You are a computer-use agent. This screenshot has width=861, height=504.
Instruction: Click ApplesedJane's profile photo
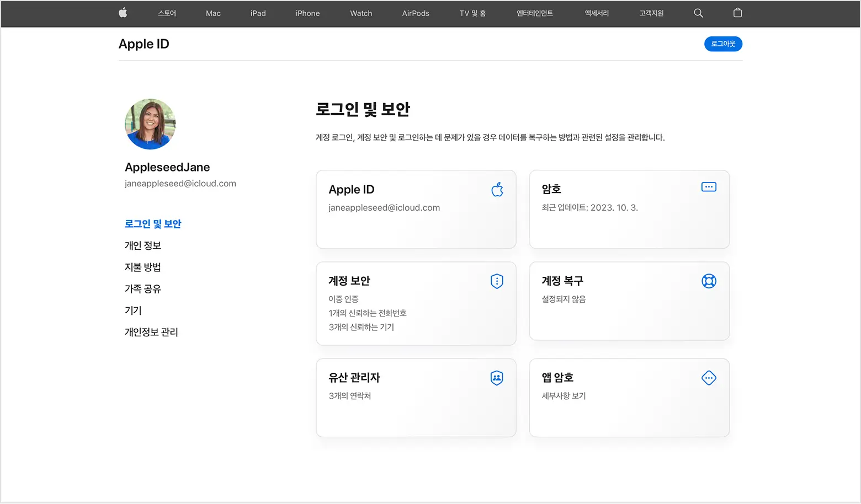pyautogui.click(x=150, y=124)
